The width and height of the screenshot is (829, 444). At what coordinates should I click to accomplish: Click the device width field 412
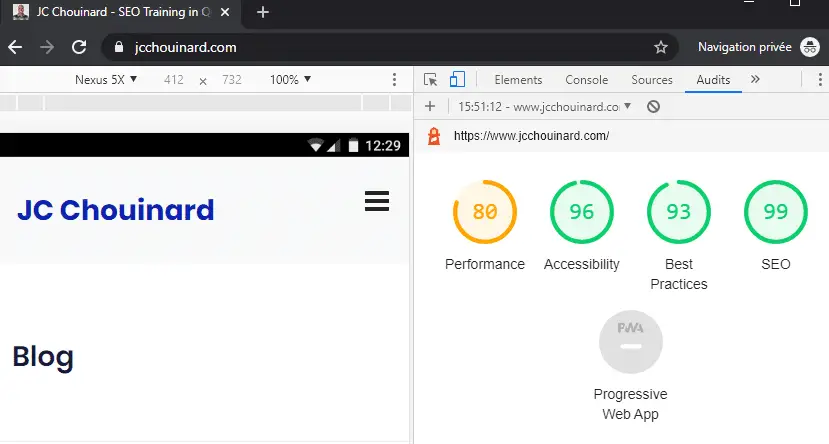[173, 80]
